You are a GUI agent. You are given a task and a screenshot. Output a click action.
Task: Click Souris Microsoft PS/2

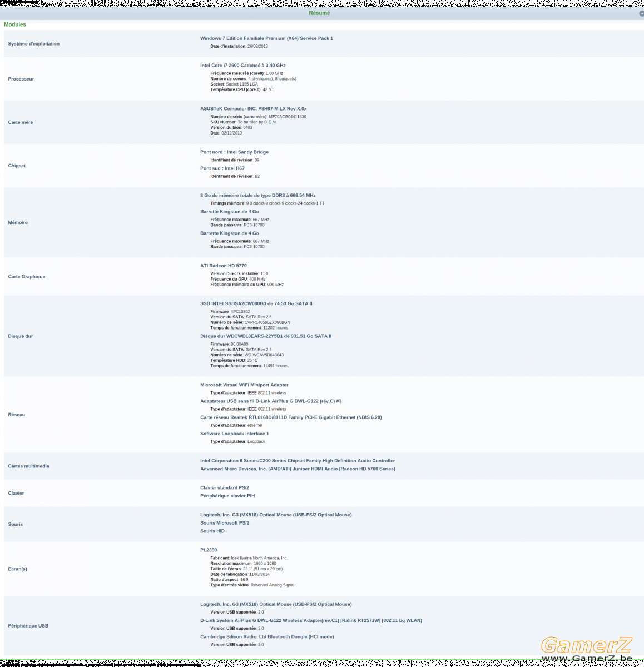tap(225, 523)
